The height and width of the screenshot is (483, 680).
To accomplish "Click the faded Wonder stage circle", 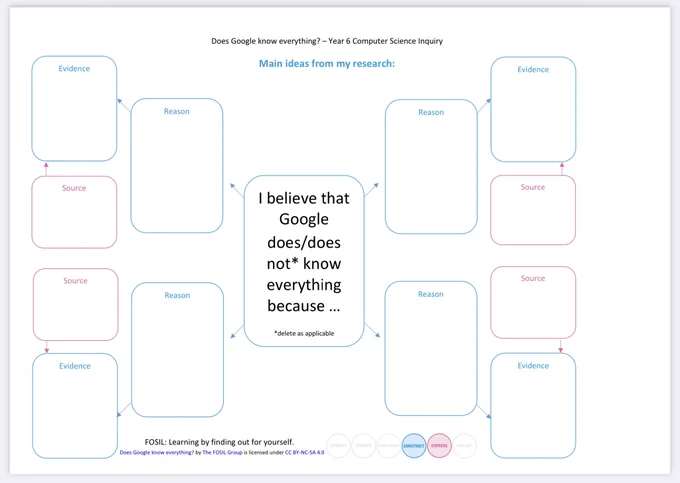I will (363, 446).
